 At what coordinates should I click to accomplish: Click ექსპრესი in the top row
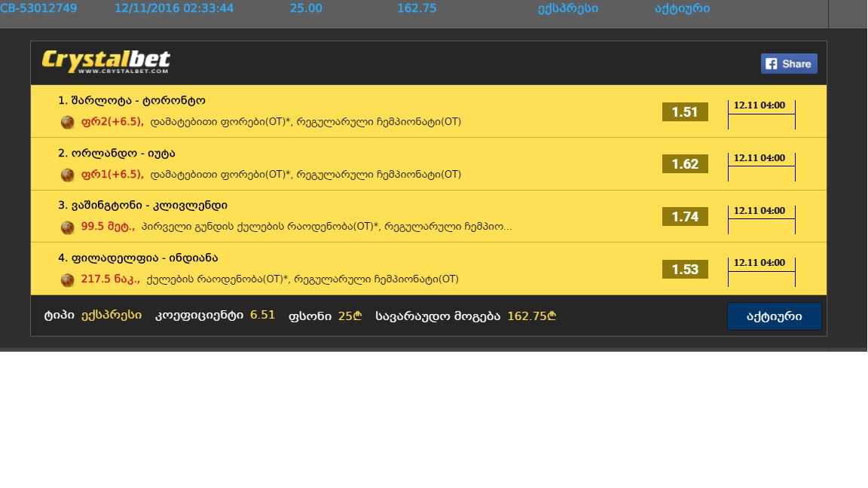point(568,8)
